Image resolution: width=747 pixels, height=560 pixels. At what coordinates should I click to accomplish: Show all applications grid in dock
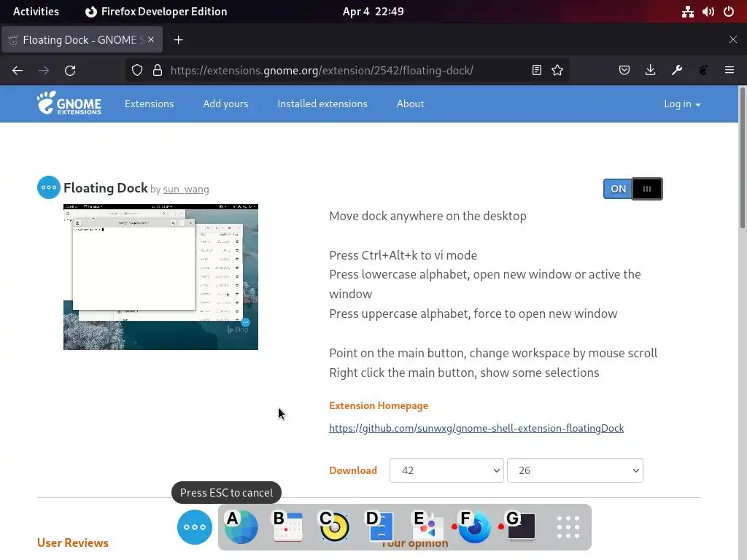(x=568, y=527)
